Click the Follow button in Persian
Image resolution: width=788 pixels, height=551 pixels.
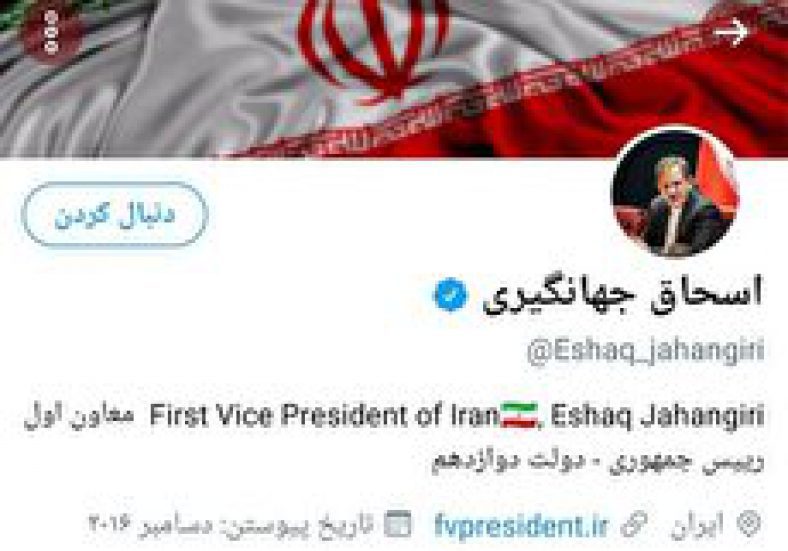[115, 214]
